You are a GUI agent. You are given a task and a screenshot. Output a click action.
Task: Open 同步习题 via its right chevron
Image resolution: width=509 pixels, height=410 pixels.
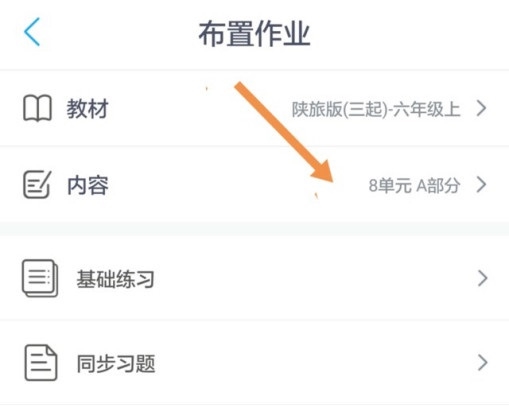482,363
